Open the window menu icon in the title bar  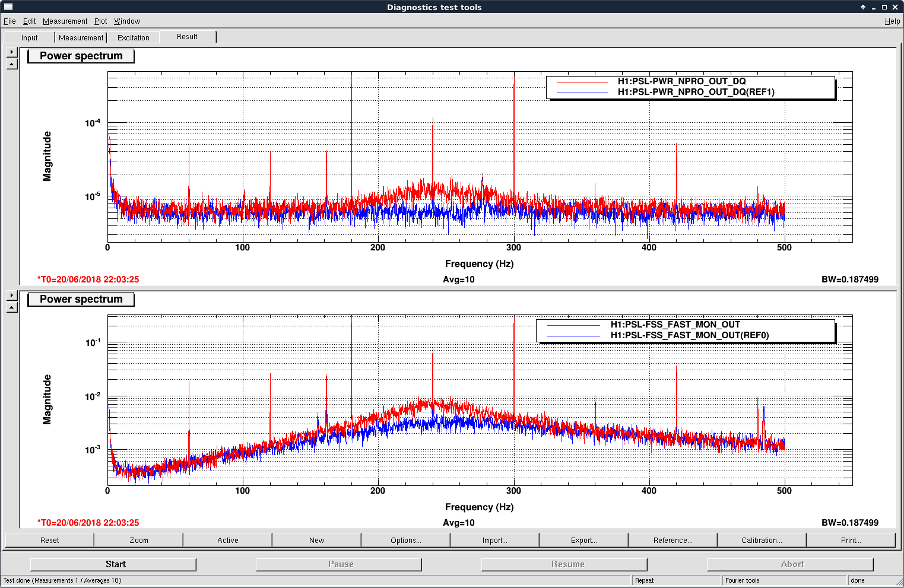8,7
